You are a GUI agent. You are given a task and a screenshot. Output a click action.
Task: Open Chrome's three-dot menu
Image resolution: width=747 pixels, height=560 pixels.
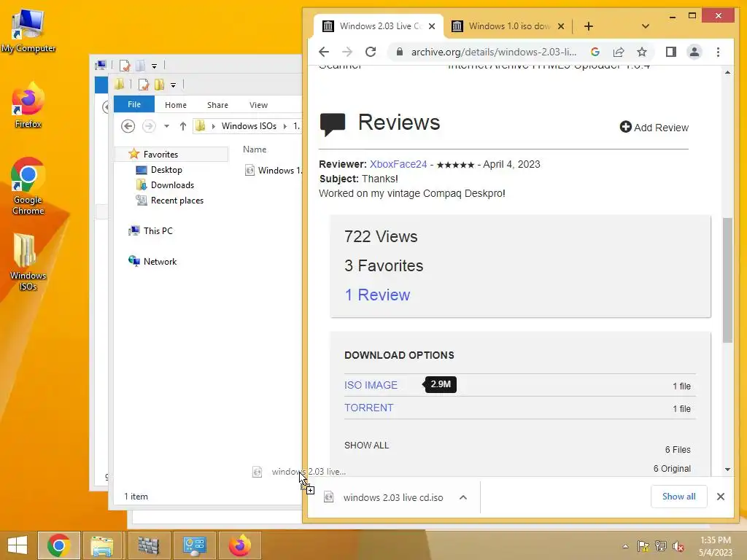(718, 52)
